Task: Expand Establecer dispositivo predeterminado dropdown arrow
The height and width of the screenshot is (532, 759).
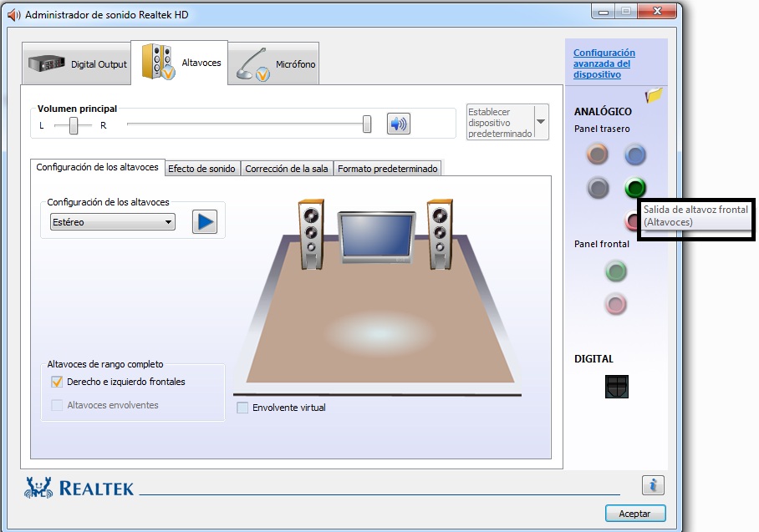Action: click(541, 122)
